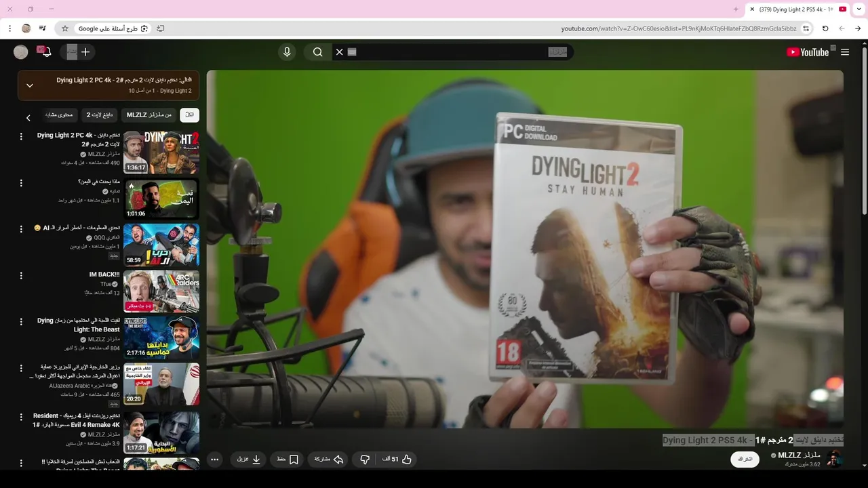Screen dimensions: 868x488
Task: Subscribe to the MLZLZ channel
Action: point(745,460)
